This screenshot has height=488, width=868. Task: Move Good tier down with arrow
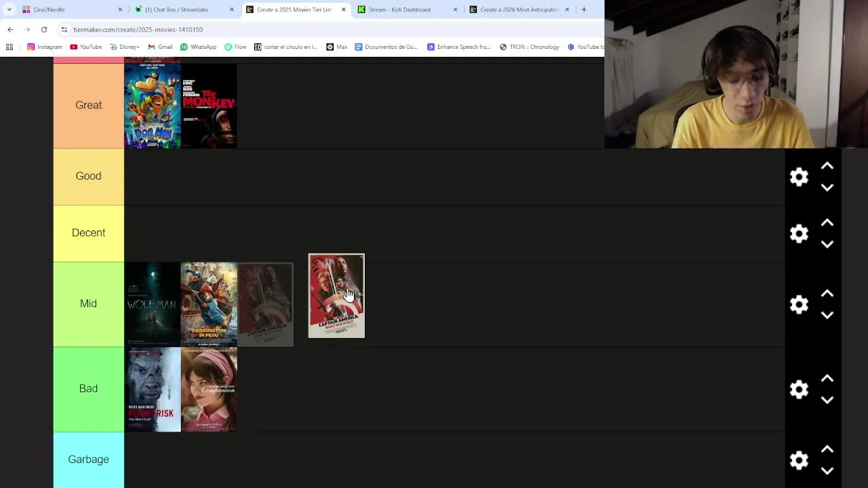(x=827, y=188)
